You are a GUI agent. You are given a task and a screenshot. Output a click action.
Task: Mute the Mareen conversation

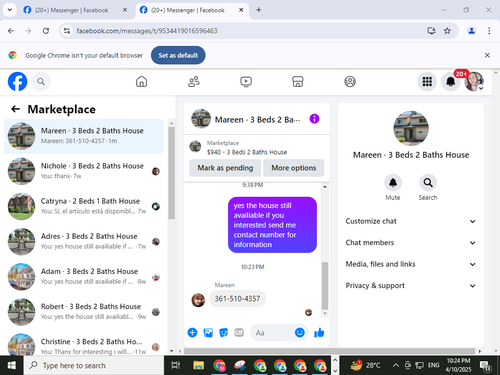click(x=393, y=183)
